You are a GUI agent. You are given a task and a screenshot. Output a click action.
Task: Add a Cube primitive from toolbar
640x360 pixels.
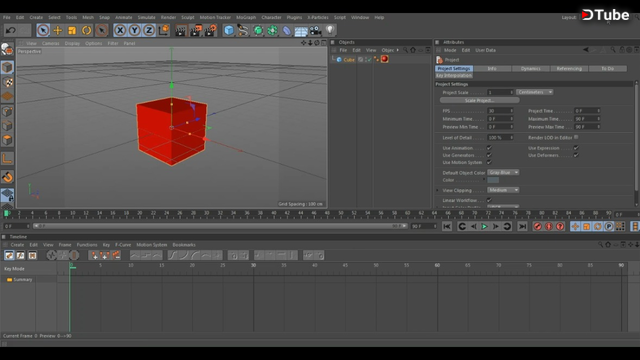[x=229, y=30]
